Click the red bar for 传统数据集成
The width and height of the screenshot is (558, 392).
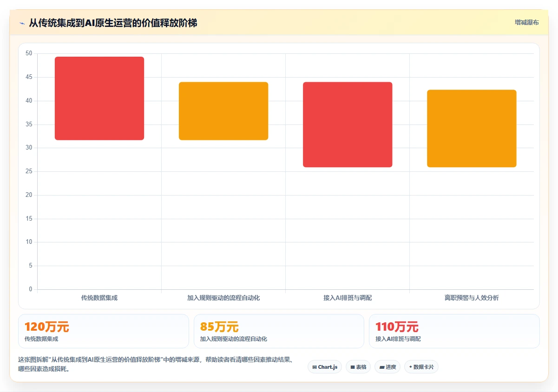point(99,98)
